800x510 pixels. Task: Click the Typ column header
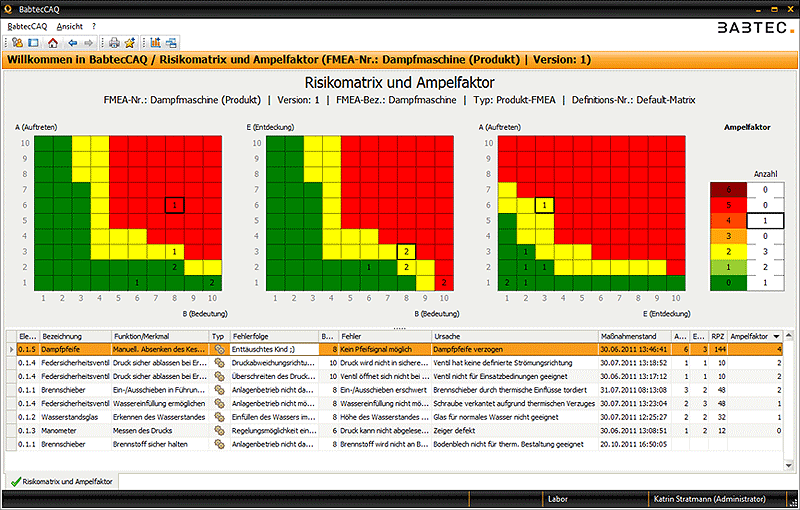(219, 337)
